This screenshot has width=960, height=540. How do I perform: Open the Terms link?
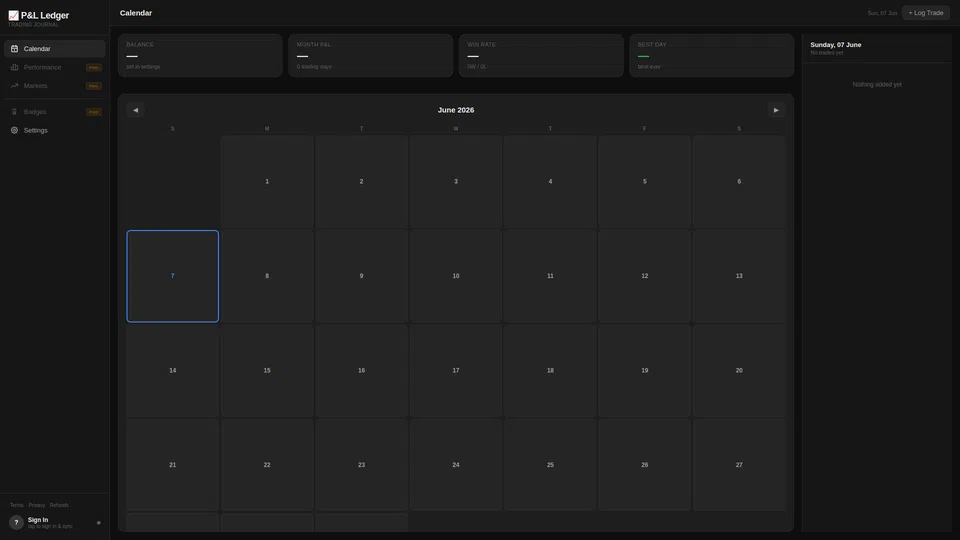(17, 505)
